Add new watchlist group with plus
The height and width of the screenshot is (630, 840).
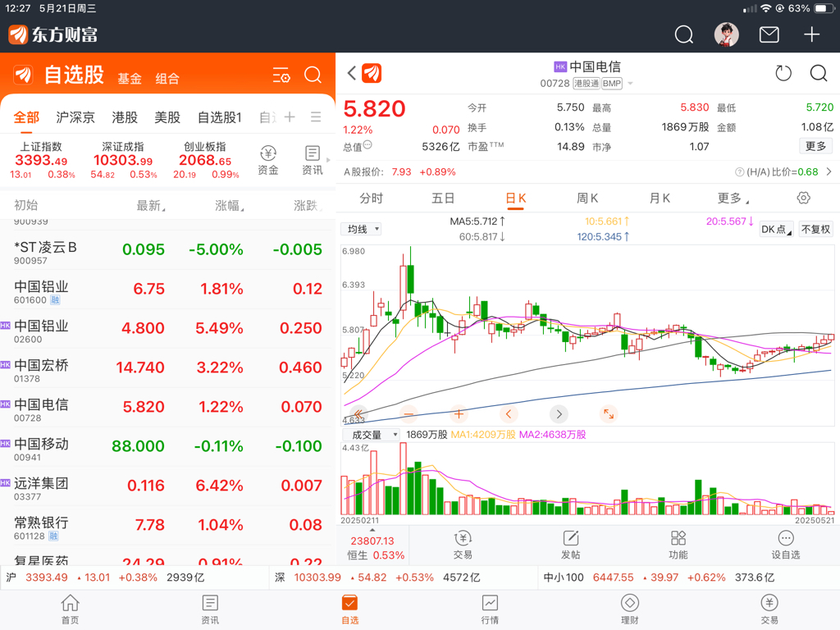(290, 116)
